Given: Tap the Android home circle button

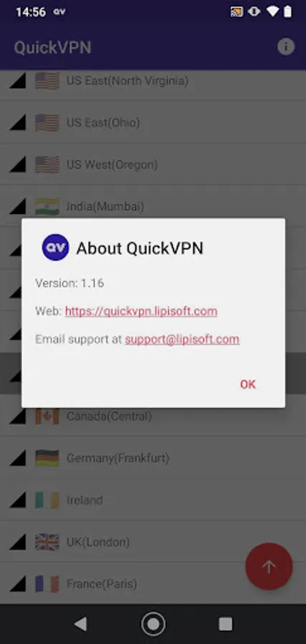Looking at the screenshot, I should coord(153,624).
